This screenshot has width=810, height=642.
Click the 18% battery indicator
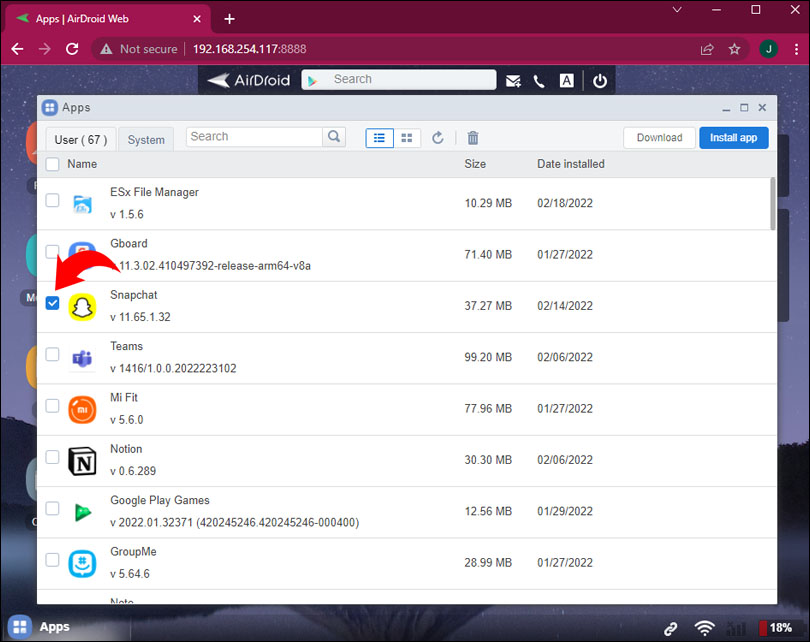click(775, 628)
